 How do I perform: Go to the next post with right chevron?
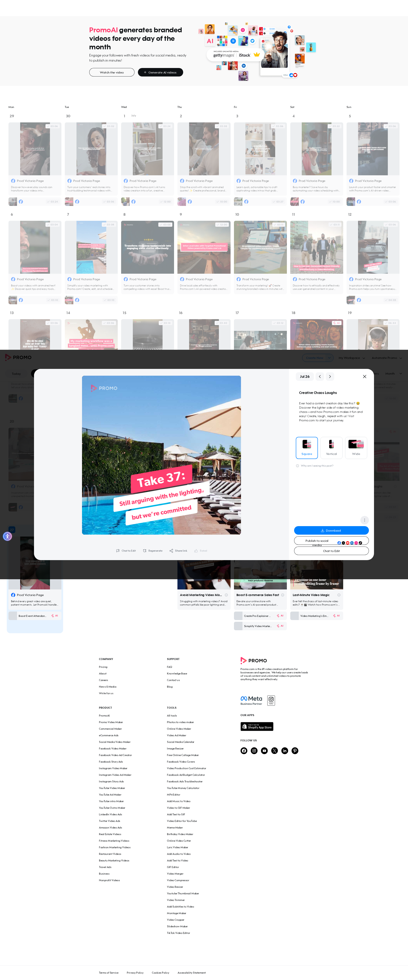(330, 377)
